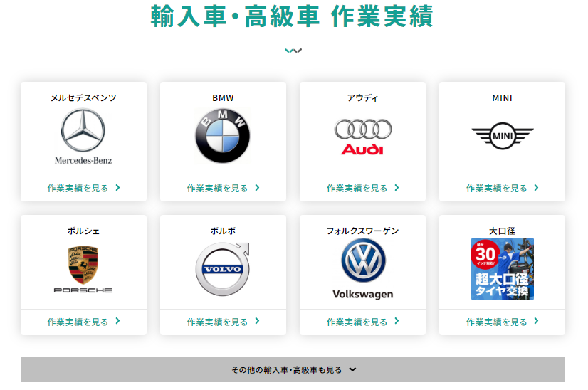Click the Porsche crest logo
The width and height of the screenshot is (588, 390).
tap(83, 265)
